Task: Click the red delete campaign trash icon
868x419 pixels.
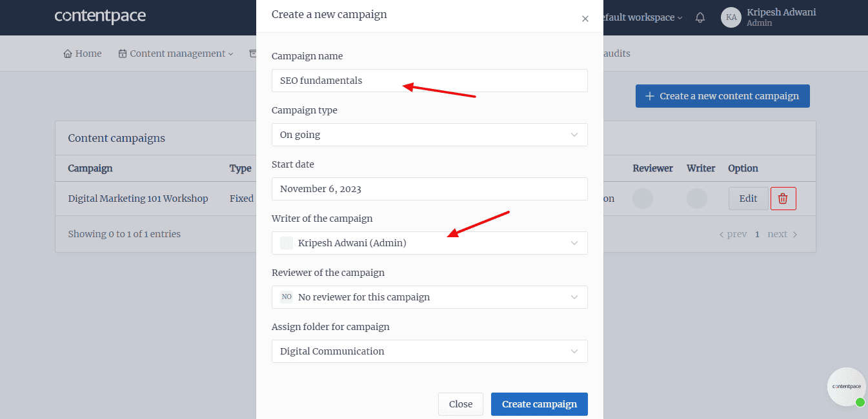Action: click(783, 199)
